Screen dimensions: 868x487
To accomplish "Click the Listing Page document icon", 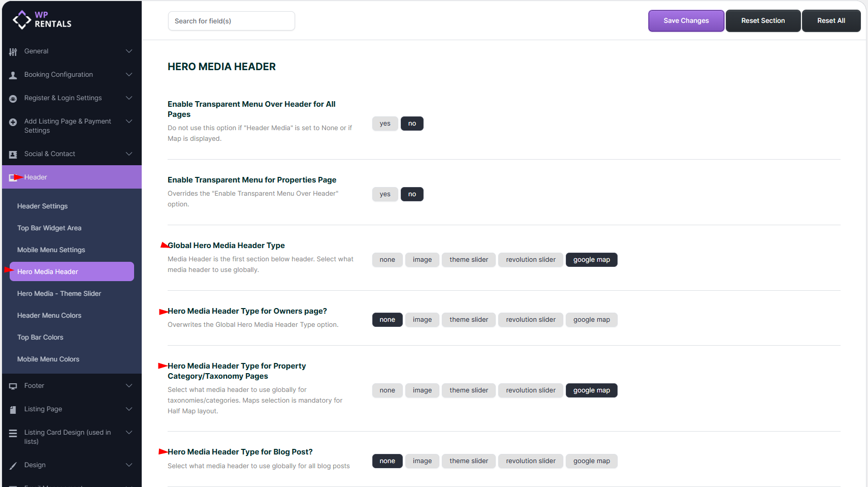I will pos(13,410).
